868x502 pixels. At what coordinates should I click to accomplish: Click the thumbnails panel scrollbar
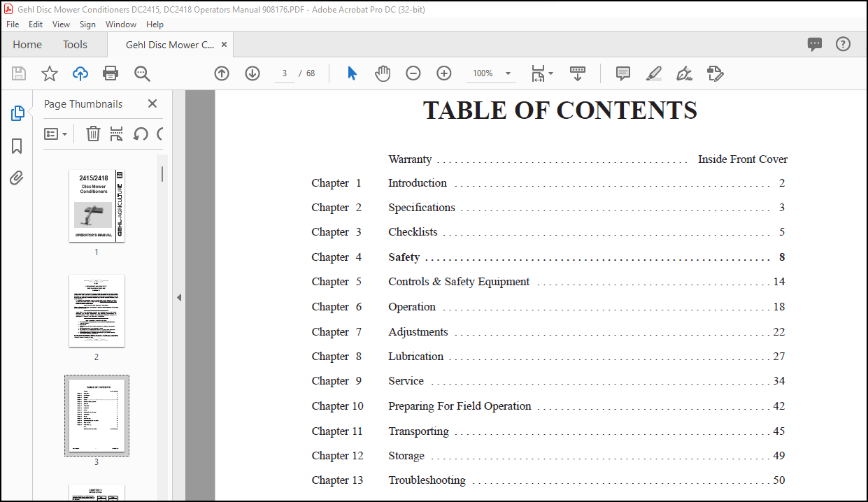click(x=162, y=173)
